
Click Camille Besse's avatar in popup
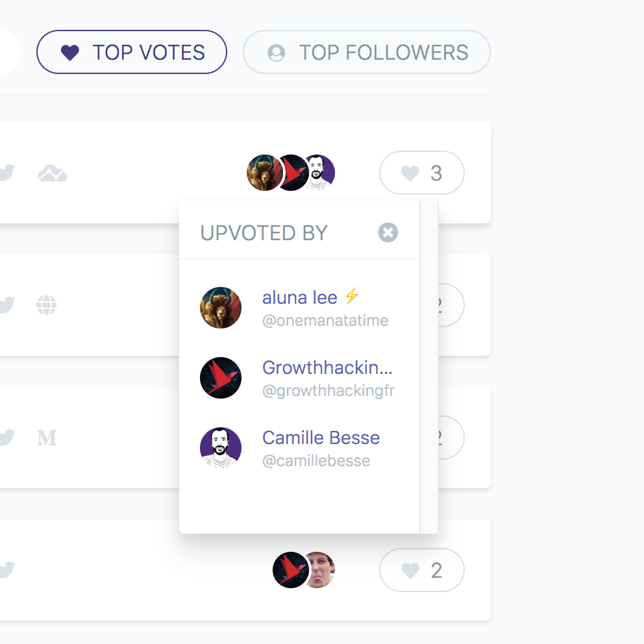pyautogui.click(x=221, y=448)
